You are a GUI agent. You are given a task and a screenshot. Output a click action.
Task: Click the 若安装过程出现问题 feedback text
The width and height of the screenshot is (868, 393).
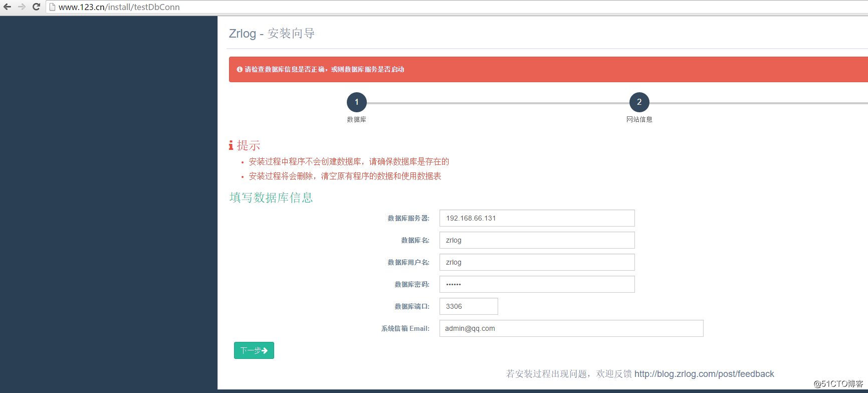pos(569,374)
